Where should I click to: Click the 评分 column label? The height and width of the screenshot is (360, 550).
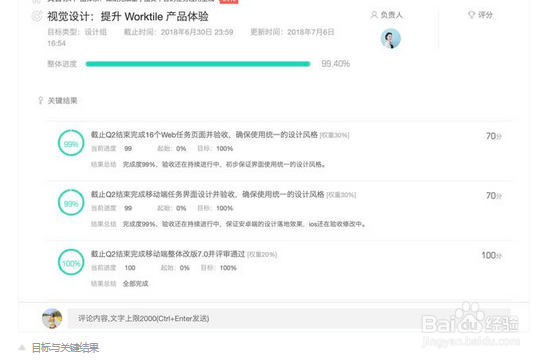point(485,15)
